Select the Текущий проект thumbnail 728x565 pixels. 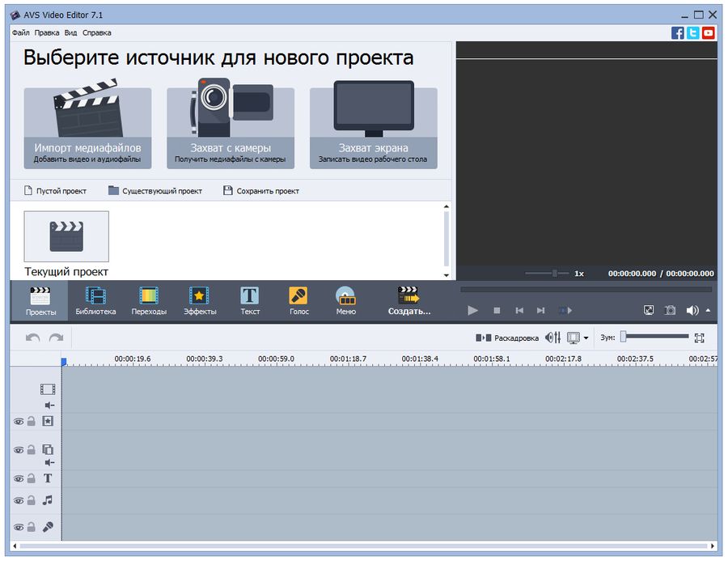pyautogui.click(x=66, y=236)
